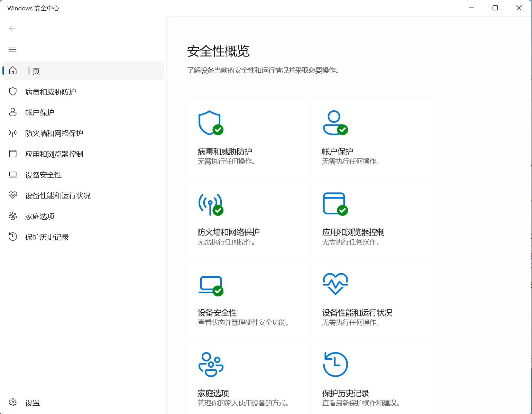The width and height of the screenshot is (532, 414).
Task: Open the 应用和浏览器控制 card
Action: click(x=372, y=218)
